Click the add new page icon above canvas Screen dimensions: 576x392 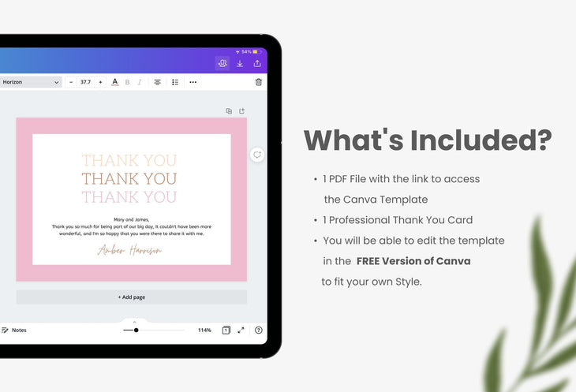tap(242, 111)
